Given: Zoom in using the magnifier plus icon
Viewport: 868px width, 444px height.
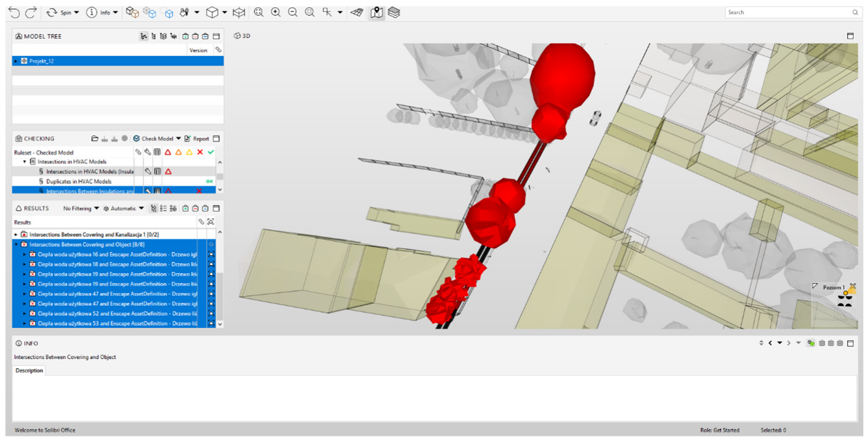Looking at the screenshot, I should tap(275, 12).
